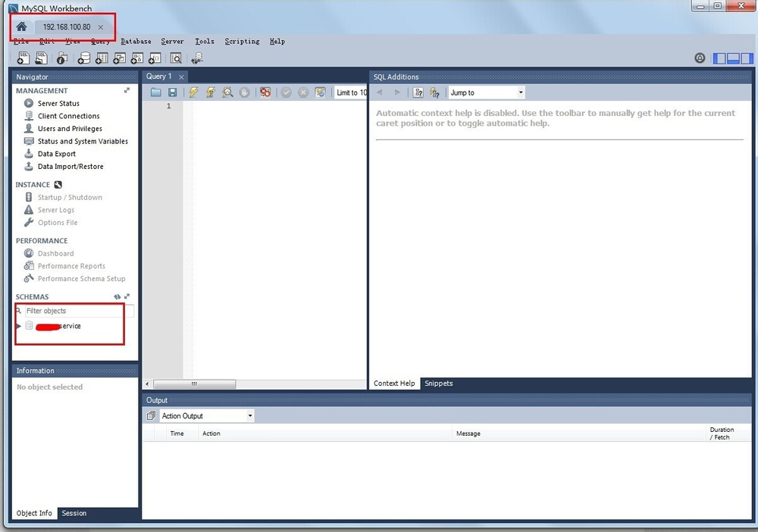The width and height of the screenshot is (758, 532).
Task: Open a script file in query editor
Action: coord(155,92)
